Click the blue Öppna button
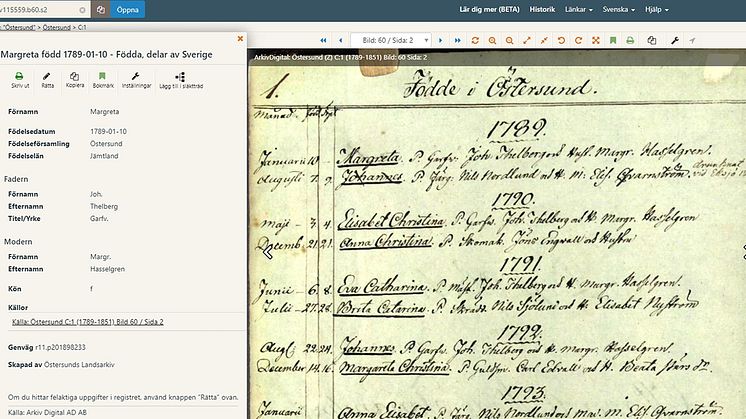 tap(128, 10)
